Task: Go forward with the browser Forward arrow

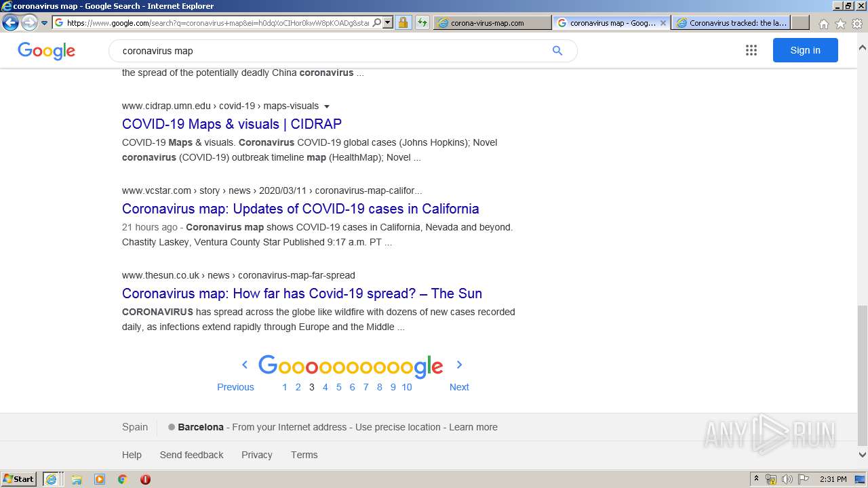Action: click(x=29, y=22)
